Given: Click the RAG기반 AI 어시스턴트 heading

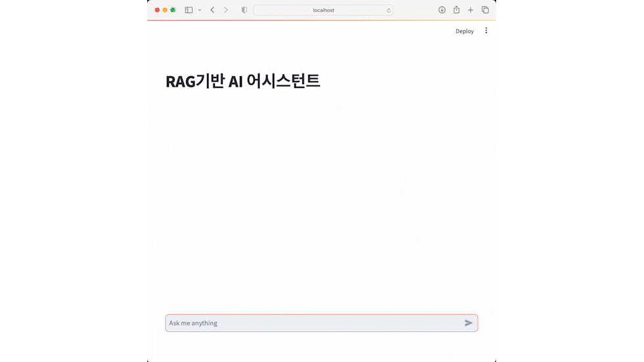Looking at the screenshot, I should pyautogui.click(x=242, y=81).
